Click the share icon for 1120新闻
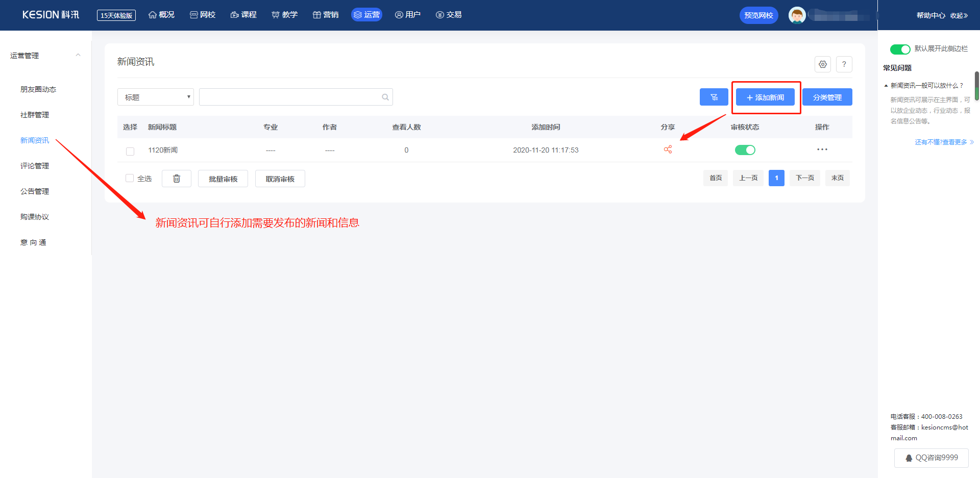This screenshot has width=980, height=478. pyautogui.click(x=668, y=149)
